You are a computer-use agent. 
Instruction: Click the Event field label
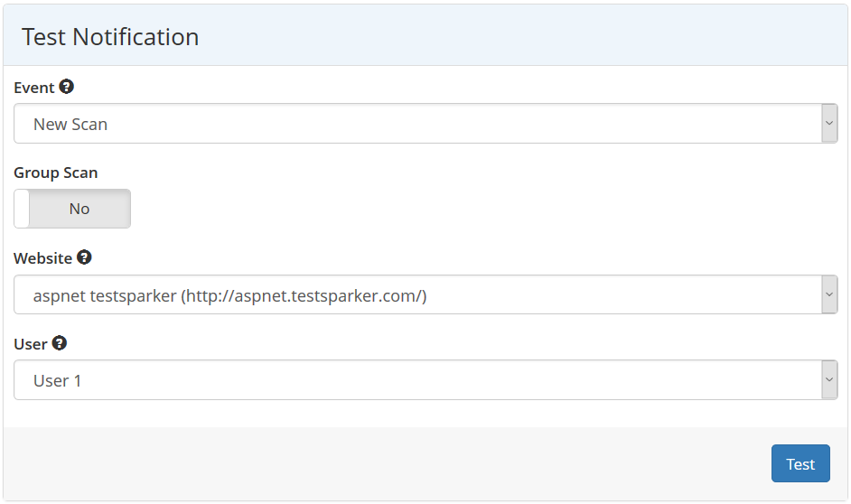(34, 89)
